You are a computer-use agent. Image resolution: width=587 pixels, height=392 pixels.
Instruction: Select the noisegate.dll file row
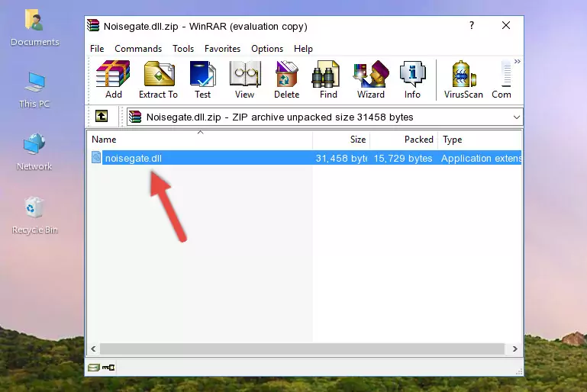point(305,158)
